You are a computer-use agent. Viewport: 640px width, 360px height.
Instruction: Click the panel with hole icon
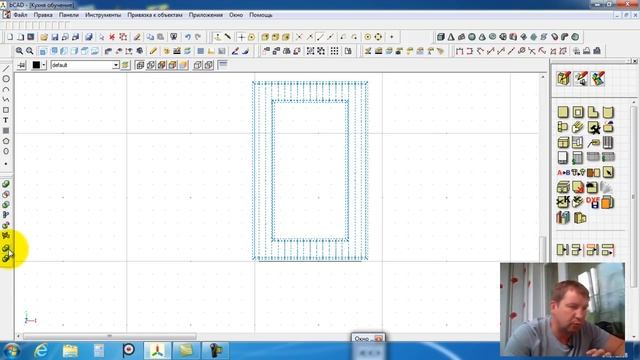tap(578, 112)
